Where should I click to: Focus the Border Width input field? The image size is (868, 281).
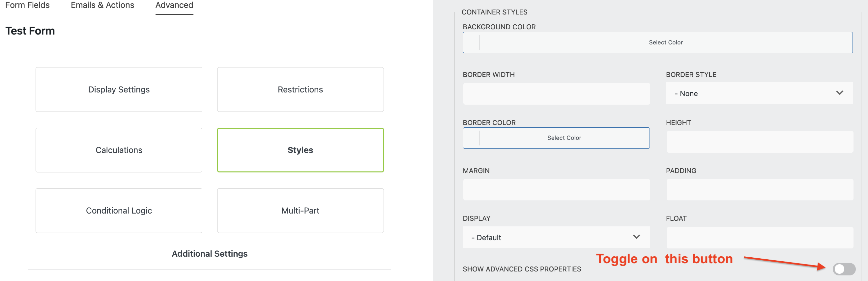(556, 93)
